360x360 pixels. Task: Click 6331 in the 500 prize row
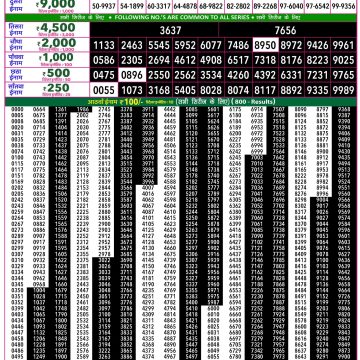tap(291, 75)
